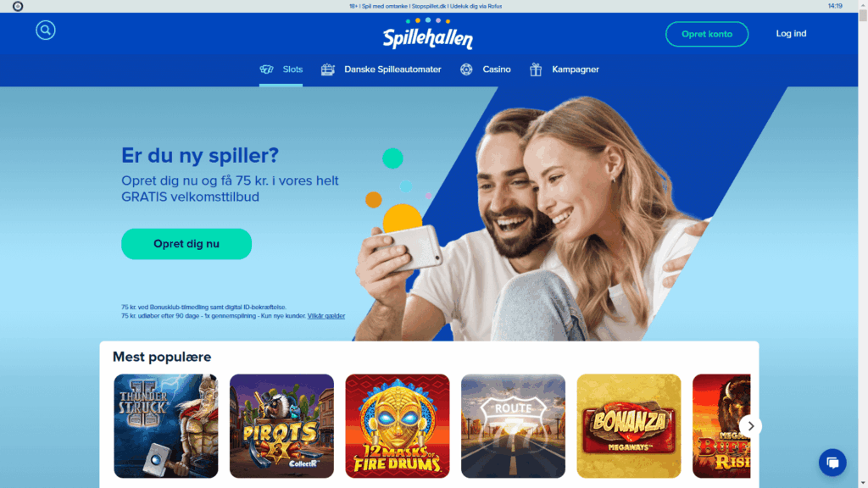Click the page vertical scrollbar

tap(863, 244)
